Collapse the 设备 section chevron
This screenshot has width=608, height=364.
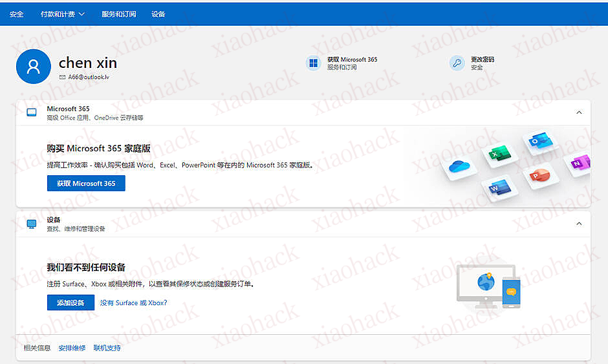tap(579, 224)
